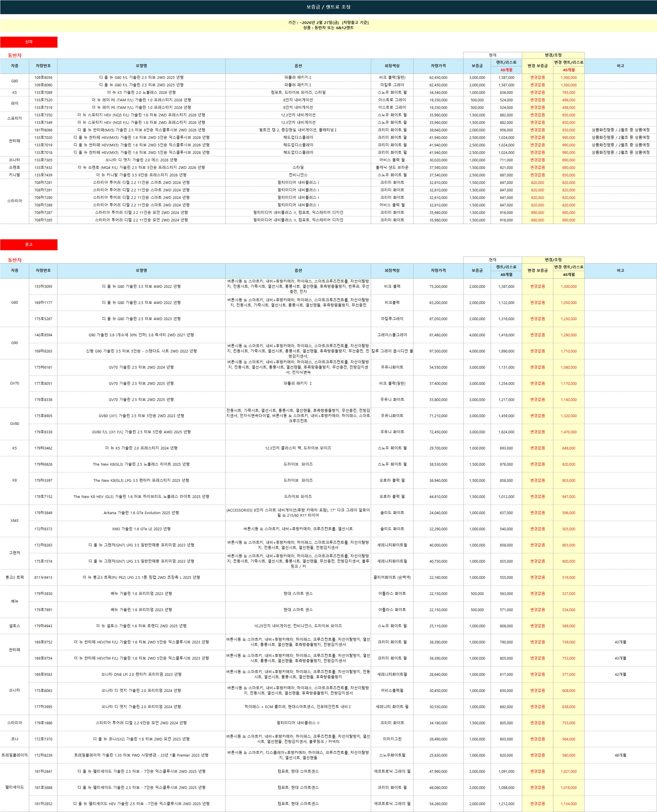Click changed rent cell for 109호8060
This screenshot has height=812, width=657.
coord(568,85)
